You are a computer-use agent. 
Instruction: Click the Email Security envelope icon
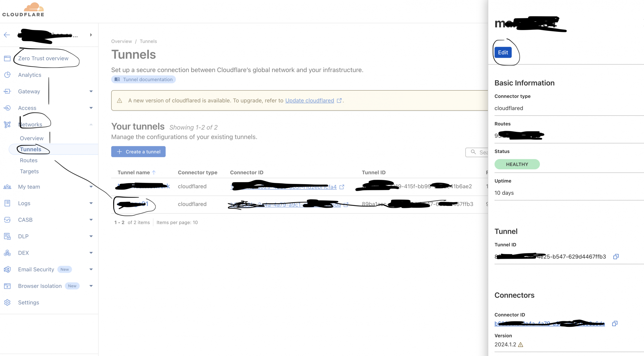[x=7, y=270]
